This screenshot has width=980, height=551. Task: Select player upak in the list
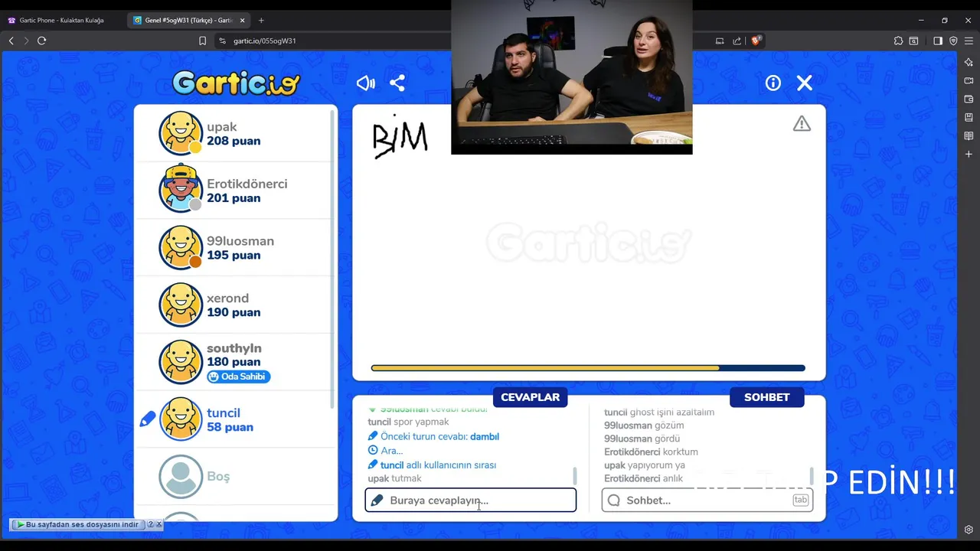[236, 133]
